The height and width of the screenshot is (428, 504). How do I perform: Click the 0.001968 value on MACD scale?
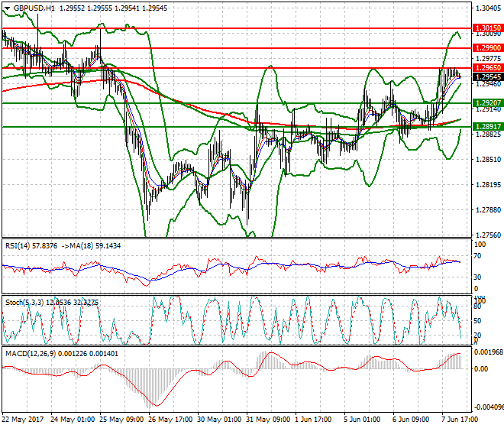[x=487, y=352]
